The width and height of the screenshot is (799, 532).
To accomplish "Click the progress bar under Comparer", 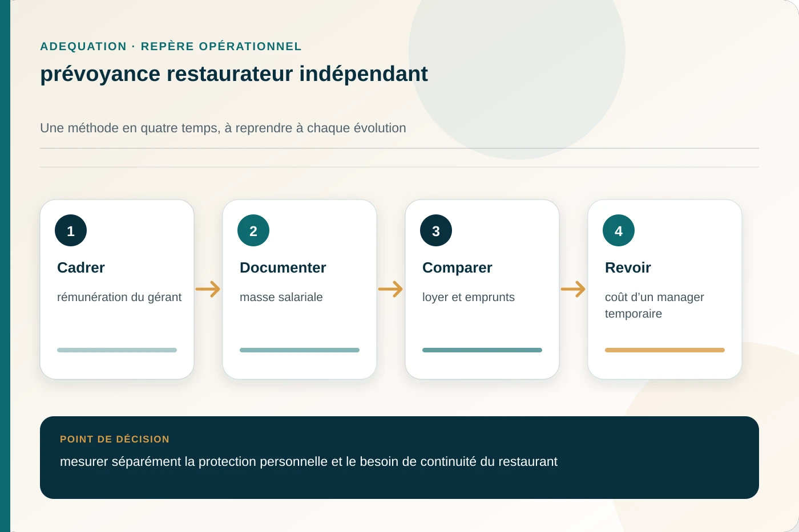I will click(x=482, y=350).
